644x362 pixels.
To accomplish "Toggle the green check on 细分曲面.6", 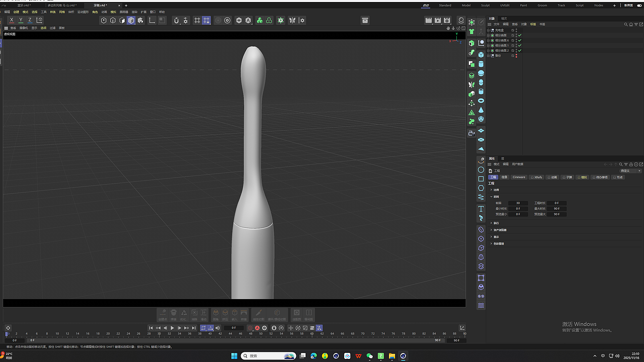I will click(x=520, y=40).
